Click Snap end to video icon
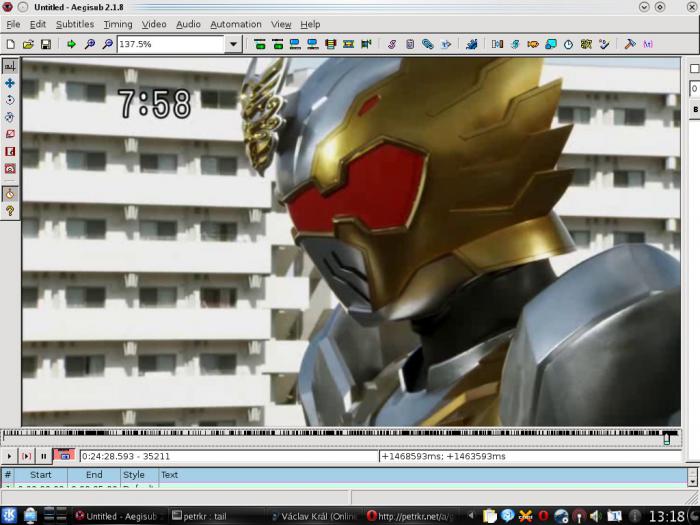This screenshot has width=700, height=525. (x=313, y=44)
